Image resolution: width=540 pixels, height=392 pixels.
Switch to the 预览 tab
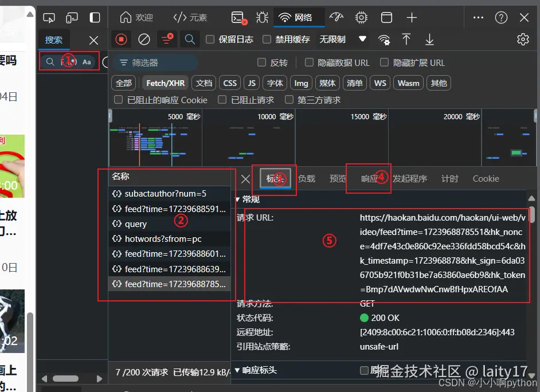pos(338,178)
